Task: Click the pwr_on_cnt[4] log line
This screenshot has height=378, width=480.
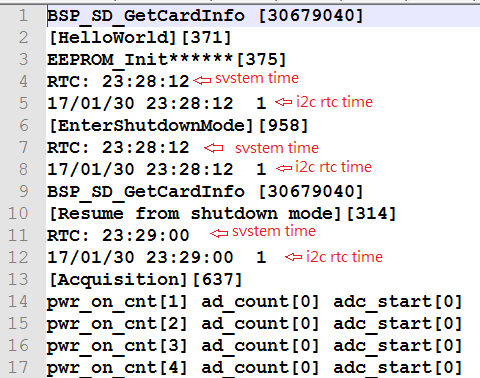Action: (x=254, y=368)
